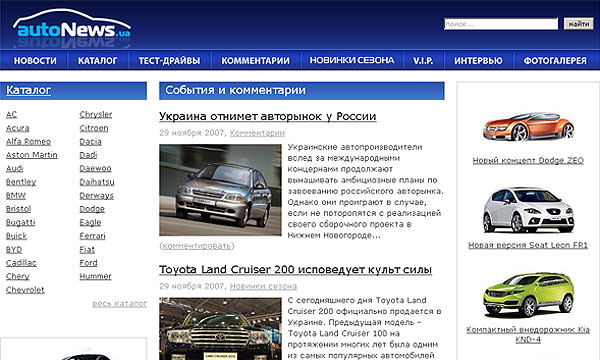The width and height of the screenshot is (600, 360).
Task: Open article Украина отнимет авторынок у России
Action: [268, 116]
